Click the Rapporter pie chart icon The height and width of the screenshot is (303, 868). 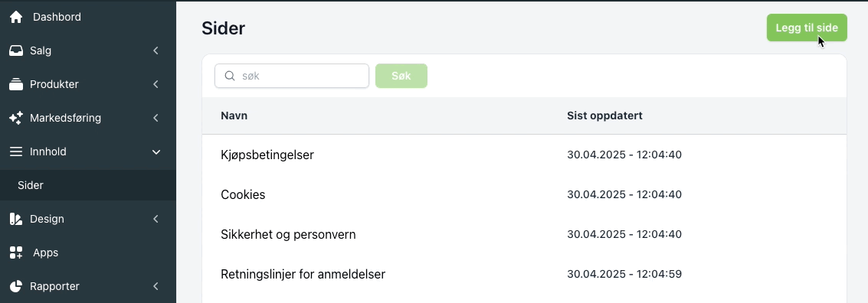click(16, 286)
